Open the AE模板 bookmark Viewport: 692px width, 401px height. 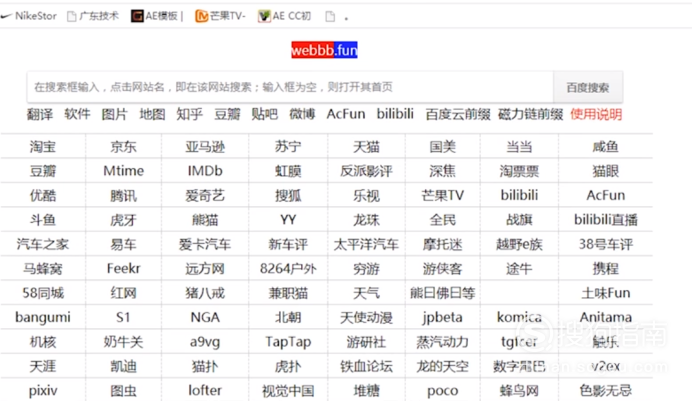(x=155, y=16)
